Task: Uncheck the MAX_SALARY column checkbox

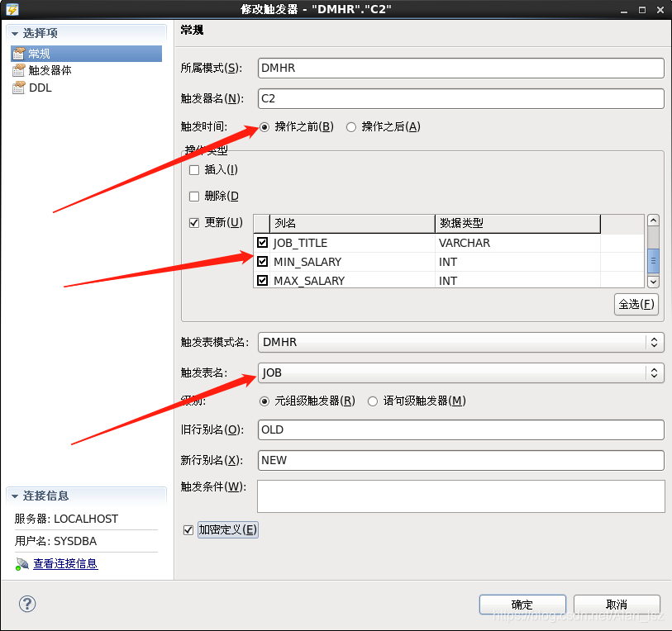Action: tap(262, 280)
